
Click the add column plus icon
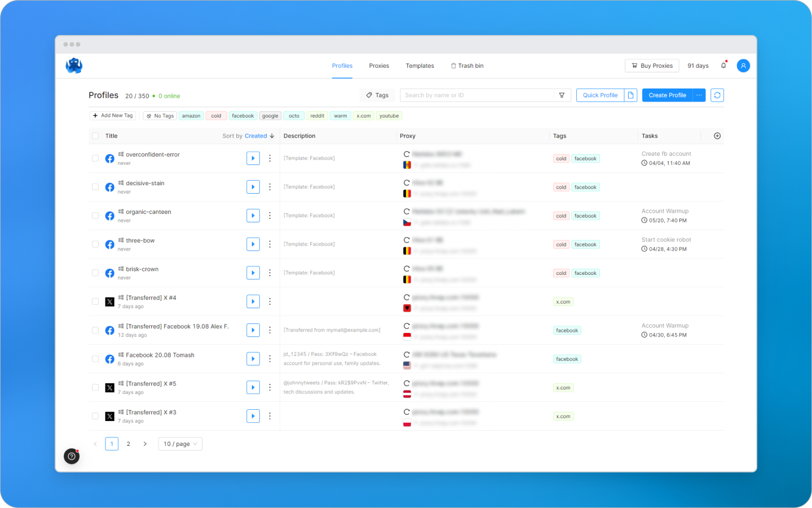[717, 136]
